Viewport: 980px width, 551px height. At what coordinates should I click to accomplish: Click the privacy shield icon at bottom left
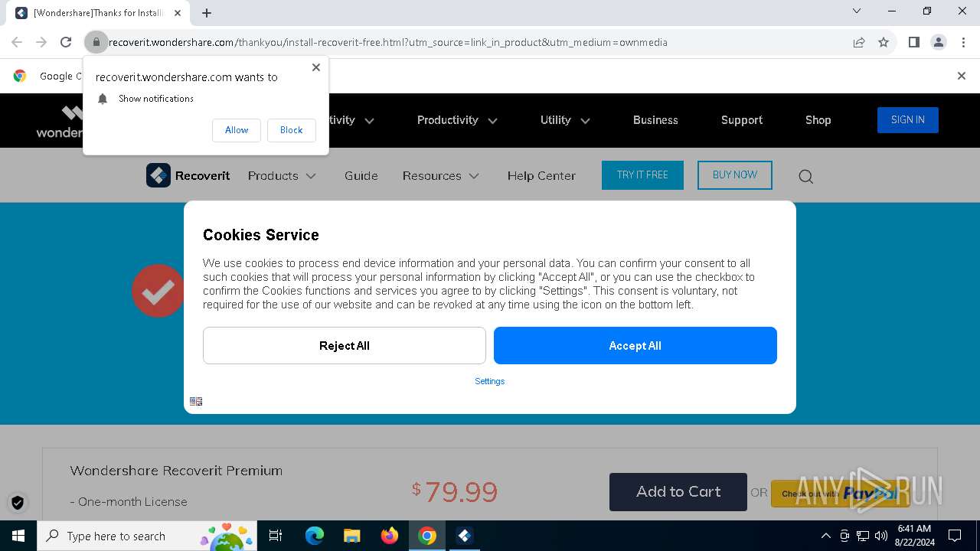click(18, 502)
